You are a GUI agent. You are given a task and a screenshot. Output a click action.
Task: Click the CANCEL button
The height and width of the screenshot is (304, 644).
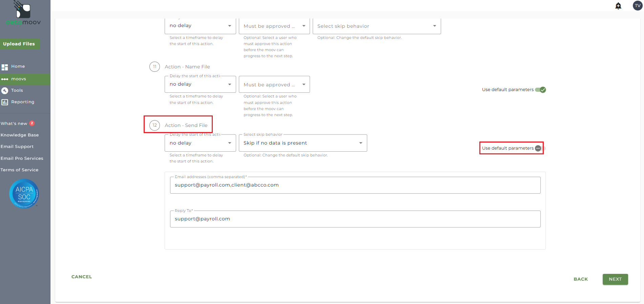click(x=82, y=277)
